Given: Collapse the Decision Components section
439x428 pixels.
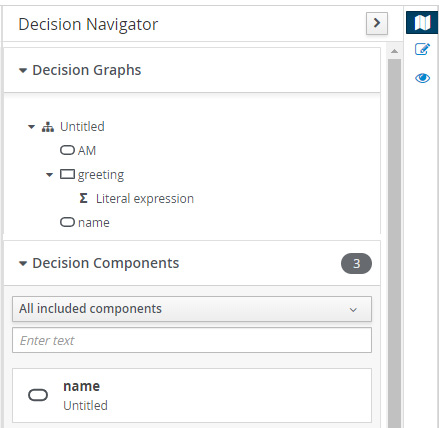Looking at the screenshot, I should [23, 263].
